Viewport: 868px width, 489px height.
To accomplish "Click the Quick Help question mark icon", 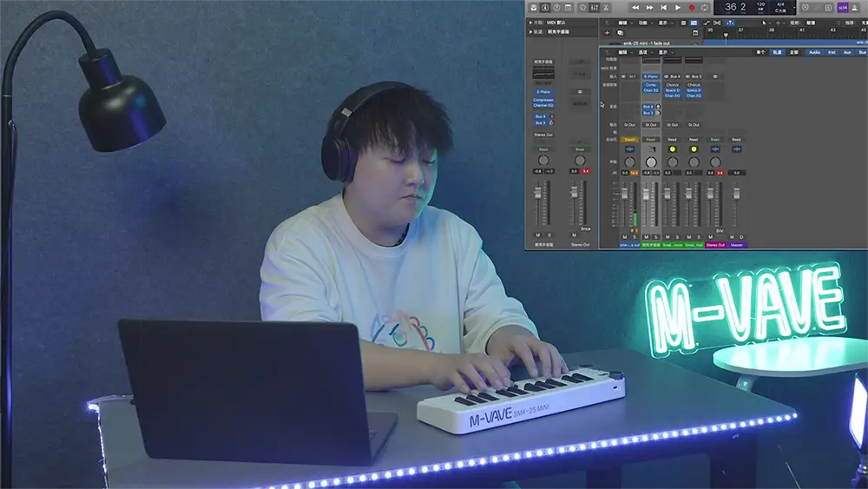I will (x=557, y=8).
